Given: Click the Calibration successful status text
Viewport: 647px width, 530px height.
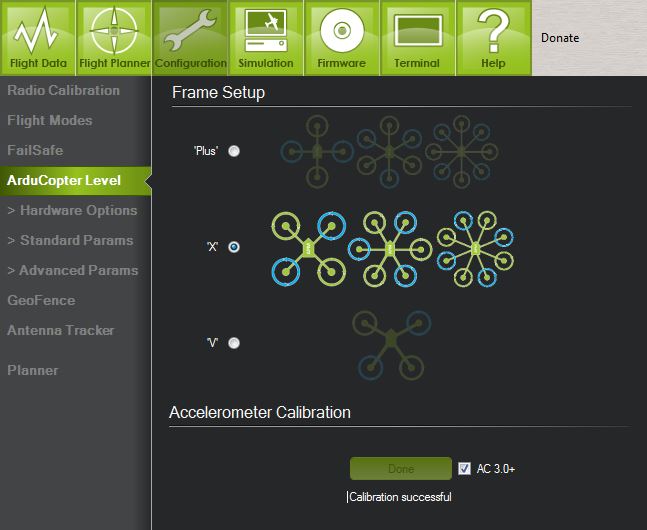Looking at the screenshot, I should click(x=400, y=497).
